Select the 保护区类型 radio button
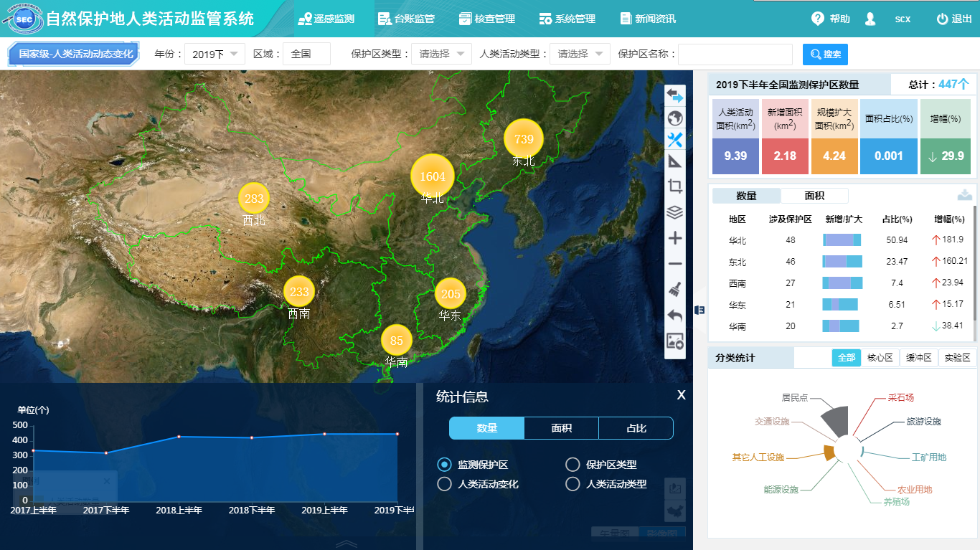Screen dimensions: 980x550 tap(573, 465)
